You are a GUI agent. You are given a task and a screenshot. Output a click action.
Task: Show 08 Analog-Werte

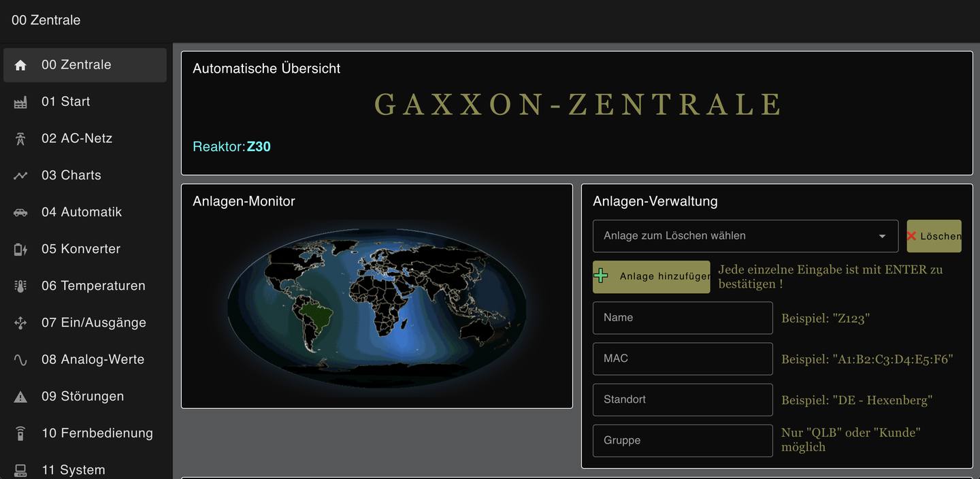coord(85,359)
